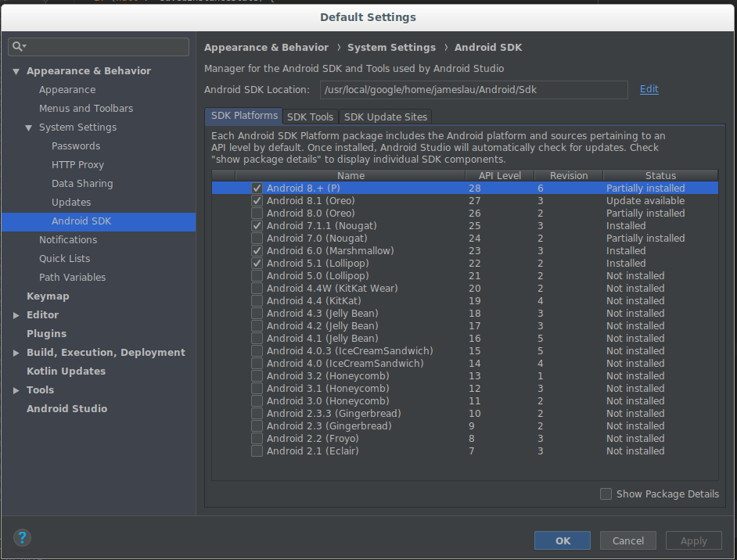Check Android 4.4 (KitKat) platform box
The image size is (737, 560).
[x=257, y=301]
